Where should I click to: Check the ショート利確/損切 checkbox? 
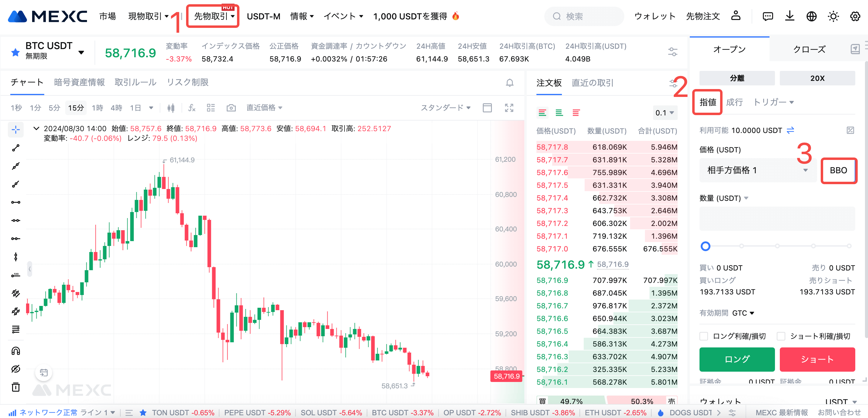click(781, 336)
